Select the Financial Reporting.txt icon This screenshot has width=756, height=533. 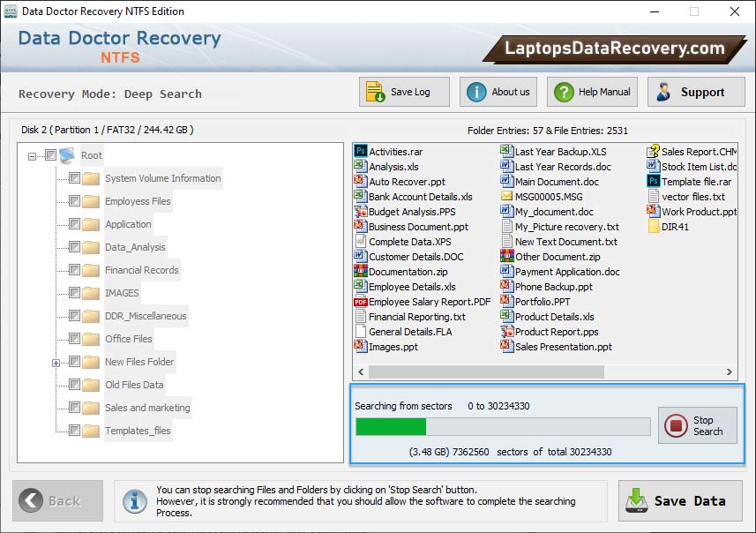[360, 317]
